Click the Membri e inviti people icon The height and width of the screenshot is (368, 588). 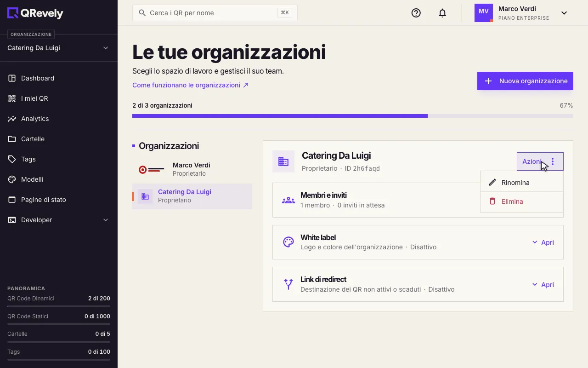288,200
